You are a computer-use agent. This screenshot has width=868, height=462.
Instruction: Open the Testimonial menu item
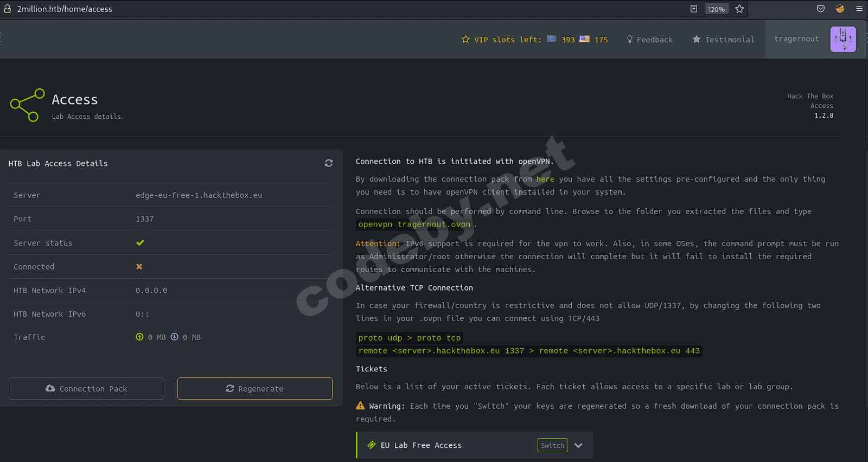723,40
